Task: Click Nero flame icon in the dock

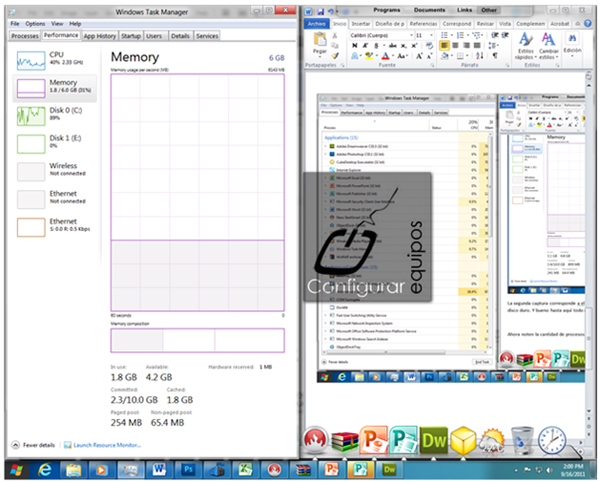Action: point(315,440)
